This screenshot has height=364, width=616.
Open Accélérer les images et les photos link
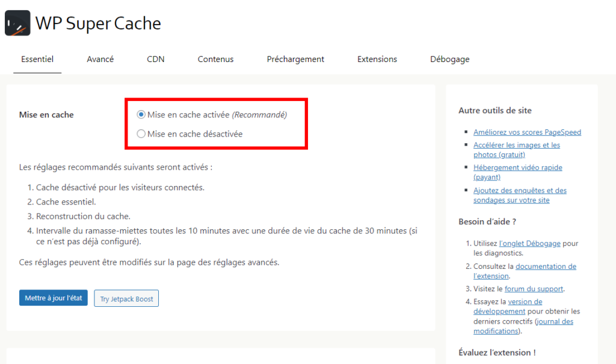point(517,150)
